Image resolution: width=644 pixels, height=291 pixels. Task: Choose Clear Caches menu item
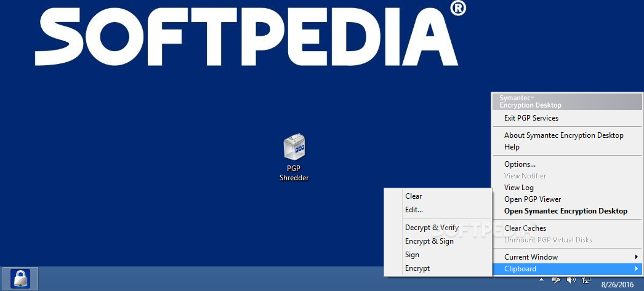pos(567,228)
